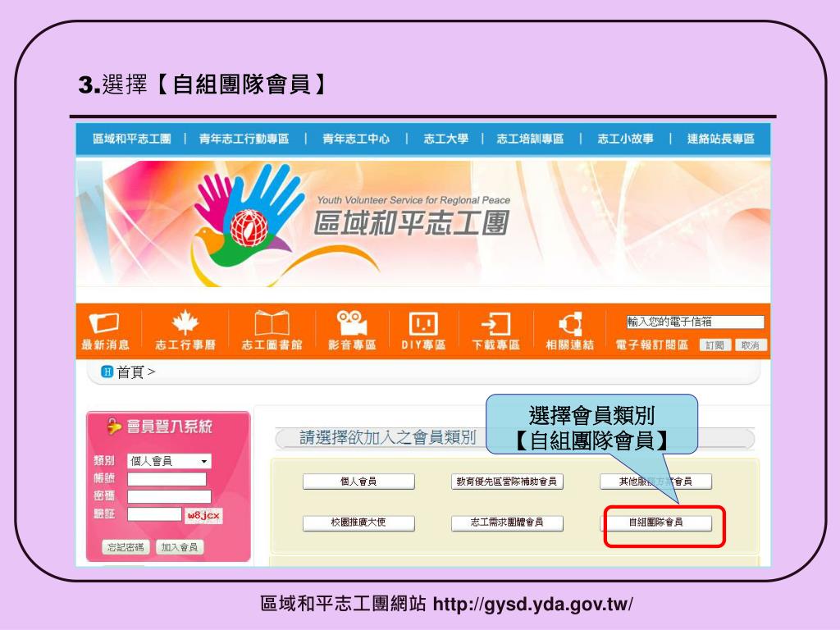Viewport: 840px width, 630px height.
Task: Focus the newsletter email input box
Action: coord(696,322)
